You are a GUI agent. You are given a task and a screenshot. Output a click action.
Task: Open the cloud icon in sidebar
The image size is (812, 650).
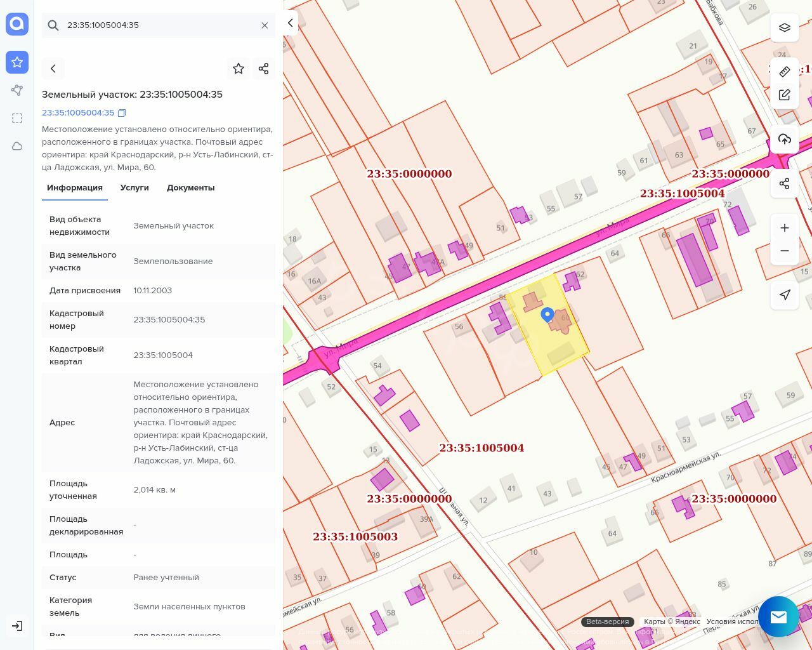17,146
